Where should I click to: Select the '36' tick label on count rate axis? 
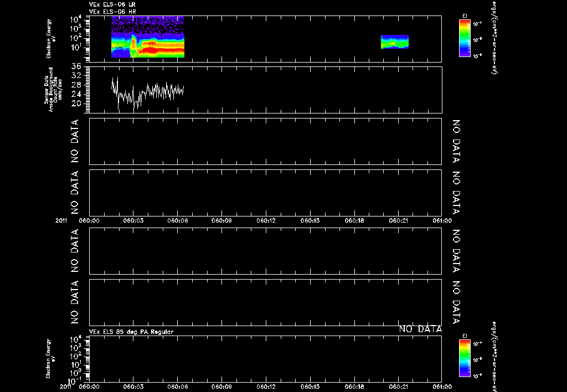pos(76,66)
